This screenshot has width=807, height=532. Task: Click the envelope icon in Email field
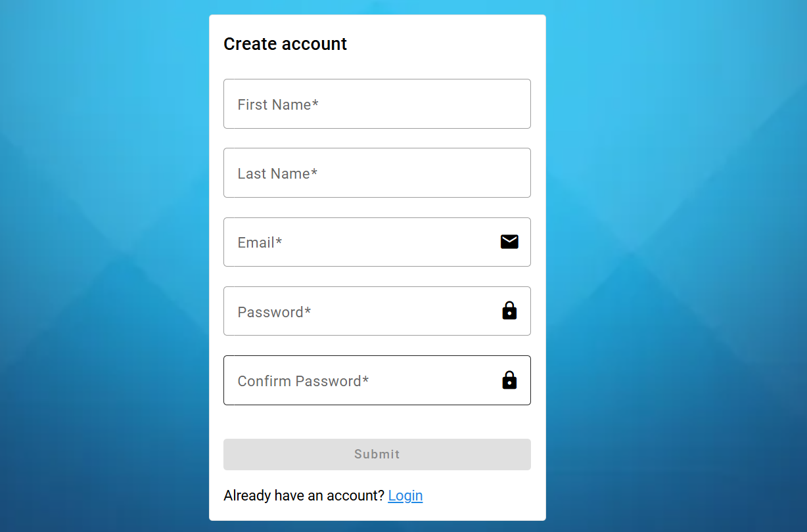click(509, 242)
